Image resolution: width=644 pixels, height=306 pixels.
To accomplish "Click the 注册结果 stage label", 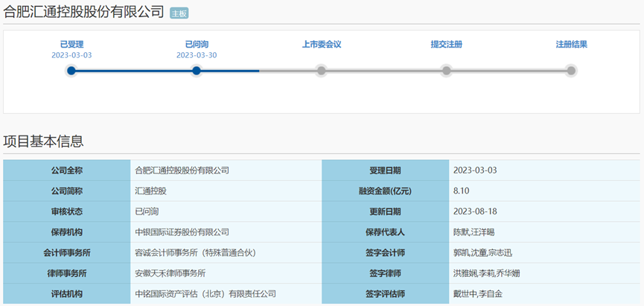I will 572,45.
